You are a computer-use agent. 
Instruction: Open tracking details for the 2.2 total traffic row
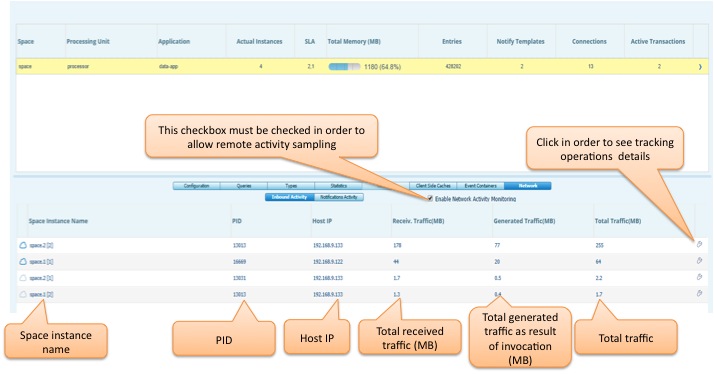[699, 277]
